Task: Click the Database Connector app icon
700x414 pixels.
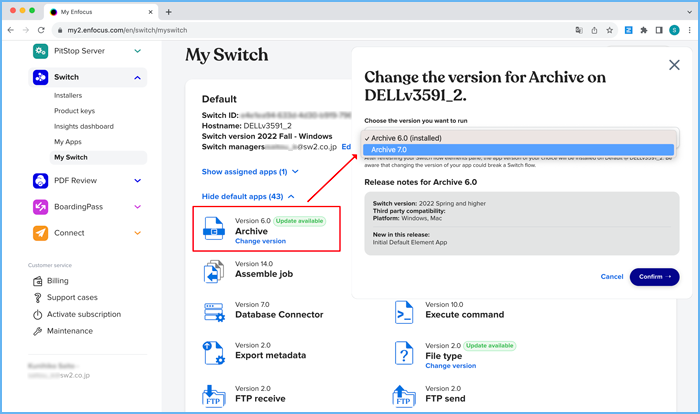Action: pyautogui.click(x=214, y=312)
